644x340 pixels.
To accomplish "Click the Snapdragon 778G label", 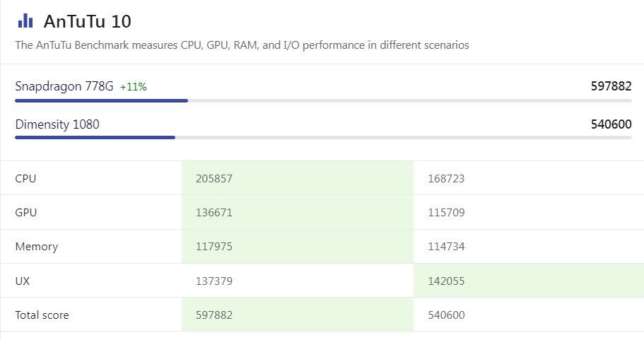I will (64, 86).
